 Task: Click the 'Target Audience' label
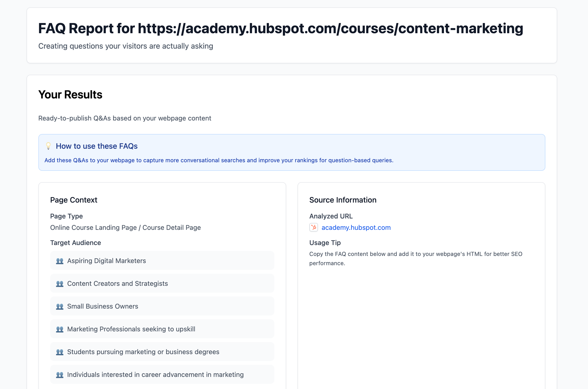[76, 243]
